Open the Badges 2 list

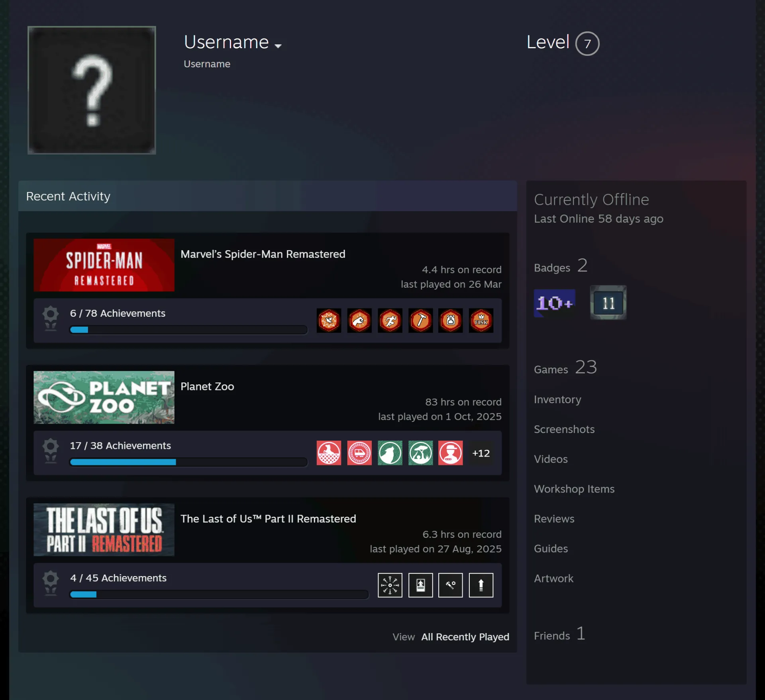click(561, 266)
